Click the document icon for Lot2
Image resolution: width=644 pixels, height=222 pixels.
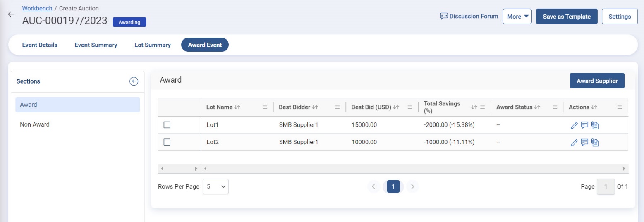[595, 143]
